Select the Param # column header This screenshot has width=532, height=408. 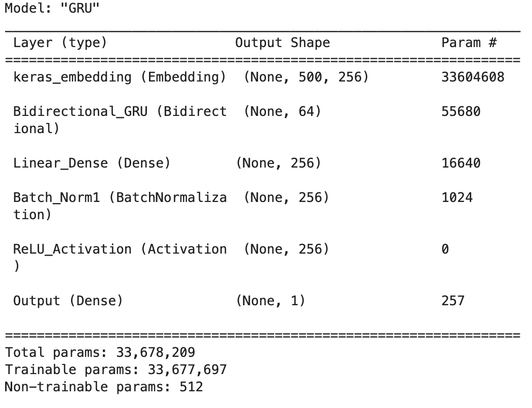point(469,43)
